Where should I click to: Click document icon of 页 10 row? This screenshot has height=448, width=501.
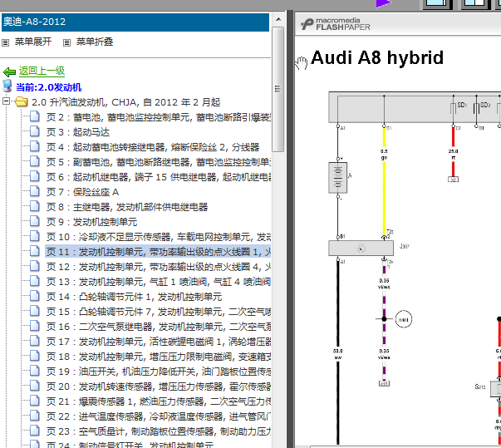point(35,236)
